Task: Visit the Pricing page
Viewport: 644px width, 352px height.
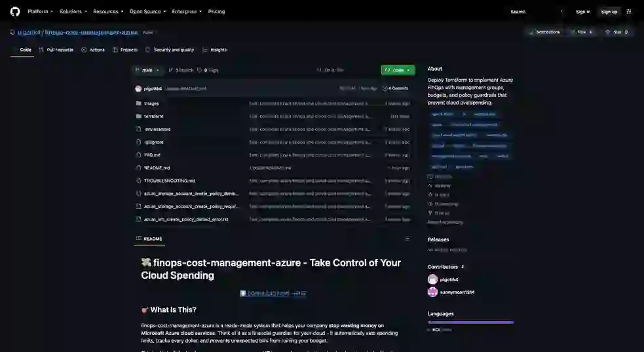Action: [x=216, y=12]
